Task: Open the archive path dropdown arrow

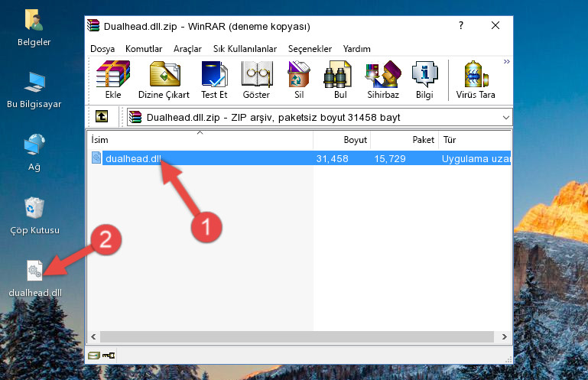Action: pyautogui.click(x=506, y=118)
